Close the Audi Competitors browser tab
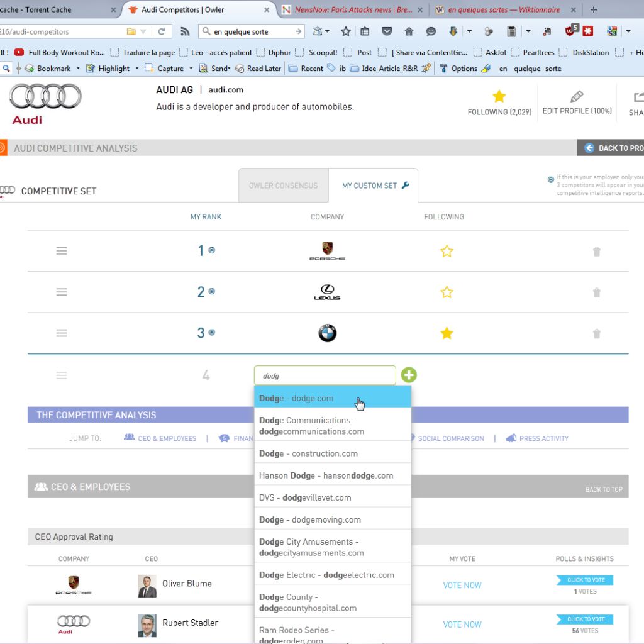This screenshot has width=644, height=644. [x=267, y=10]
